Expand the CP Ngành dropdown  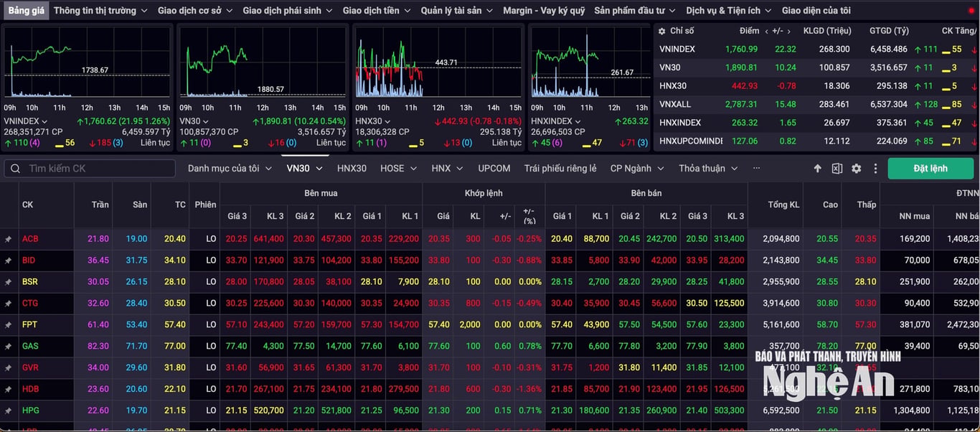(637, 169)
